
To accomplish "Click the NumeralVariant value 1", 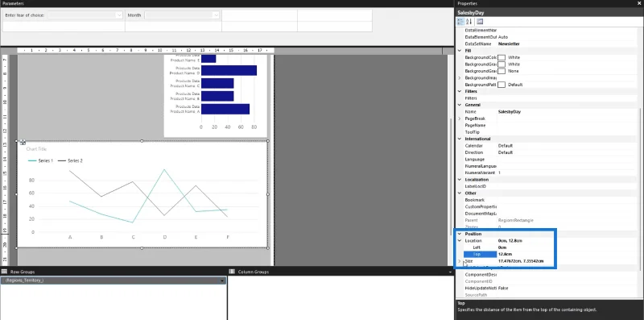I will (499, 172).
